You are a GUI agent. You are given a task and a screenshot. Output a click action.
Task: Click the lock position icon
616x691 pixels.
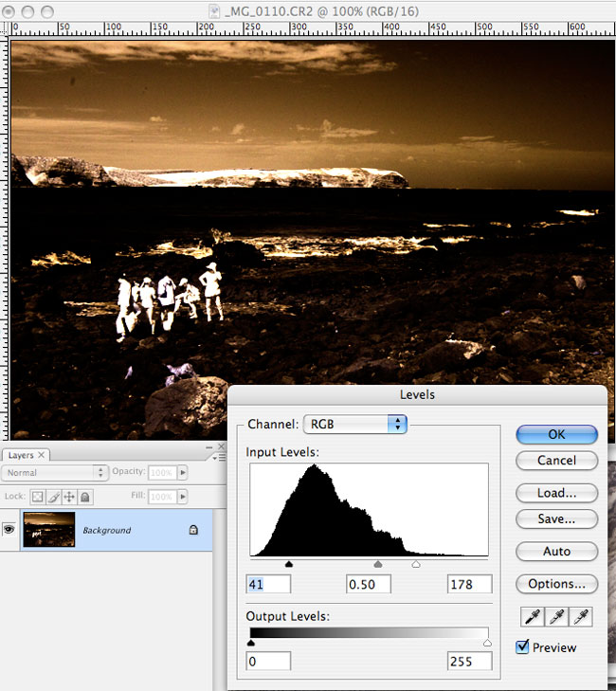tap(69, 496)
